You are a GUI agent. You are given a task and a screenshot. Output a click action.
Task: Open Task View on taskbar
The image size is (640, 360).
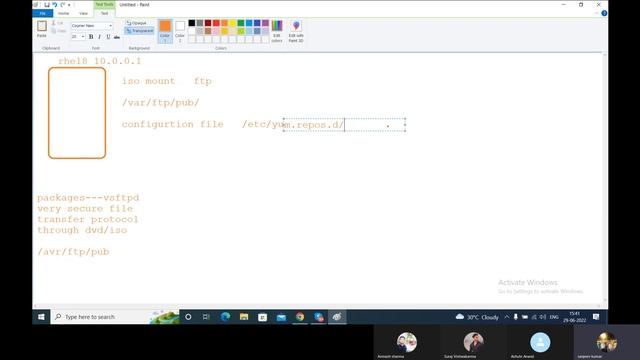click(206, 317)
